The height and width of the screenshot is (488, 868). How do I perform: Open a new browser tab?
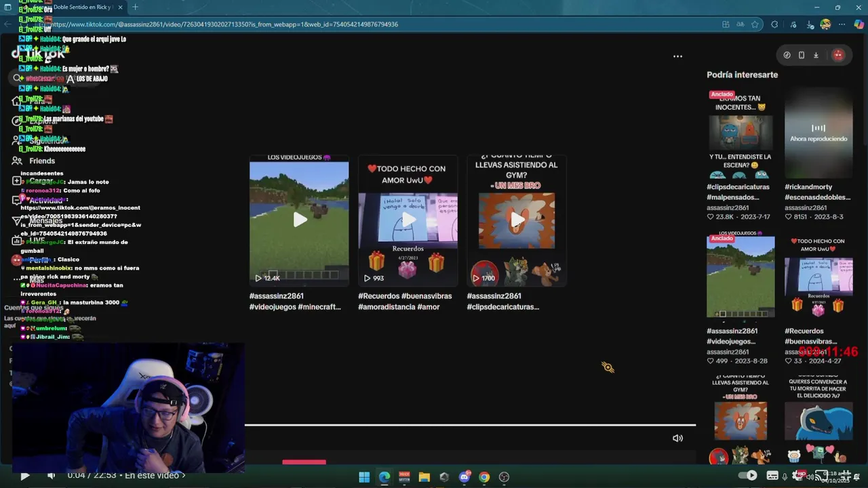pyautogui.click(x=135, y=7)
